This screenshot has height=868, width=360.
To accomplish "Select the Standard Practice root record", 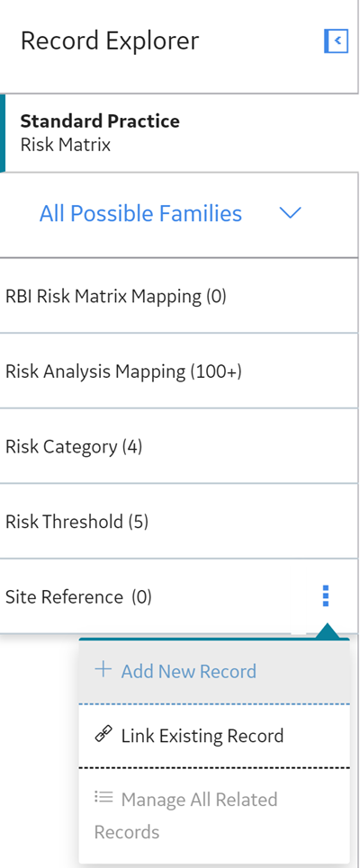I will (x=179, y=133).
